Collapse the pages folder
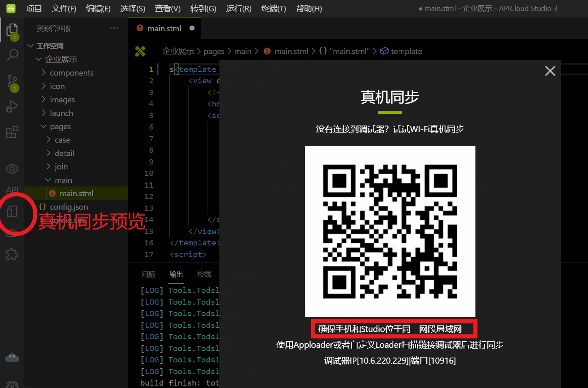This screenshot has height=388, width=588. tap(43, 126)
